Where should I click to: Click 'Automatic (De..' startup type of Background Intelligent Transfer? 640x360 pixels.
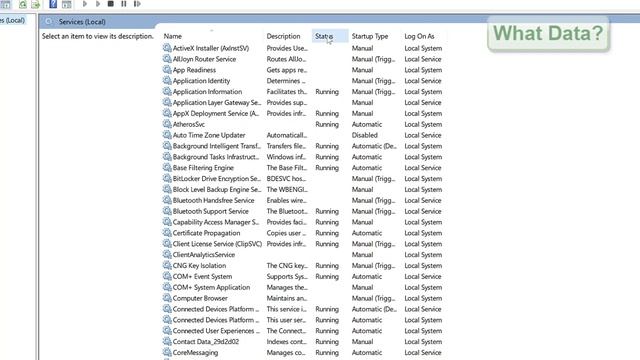tap(374, 146)
